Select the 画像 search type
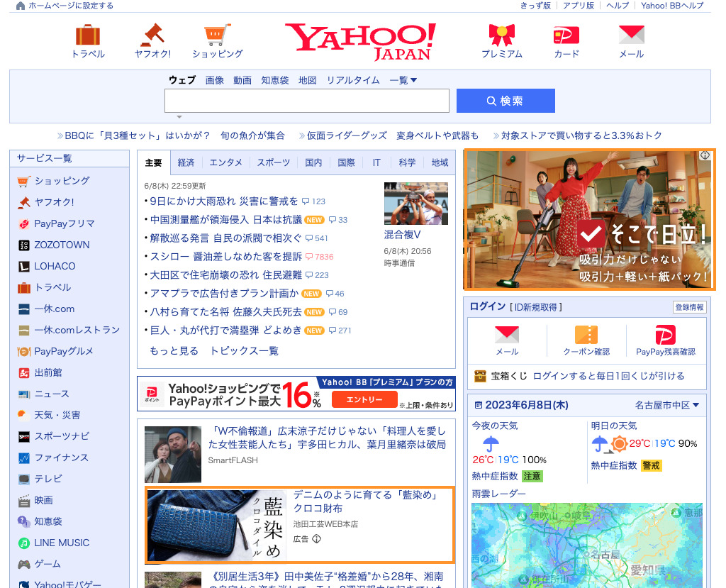Screen dimensions: 726x588 click(215, 80)
